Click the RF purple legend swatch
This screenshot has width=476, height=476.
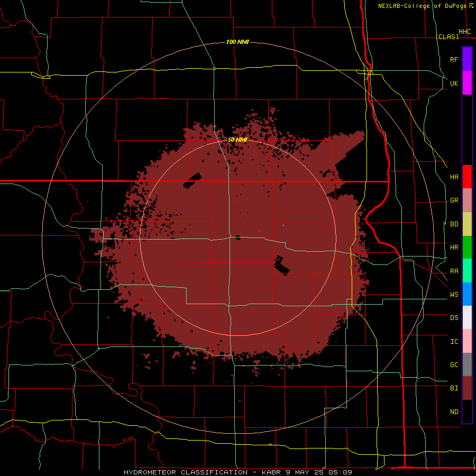(x=467, y=59)
